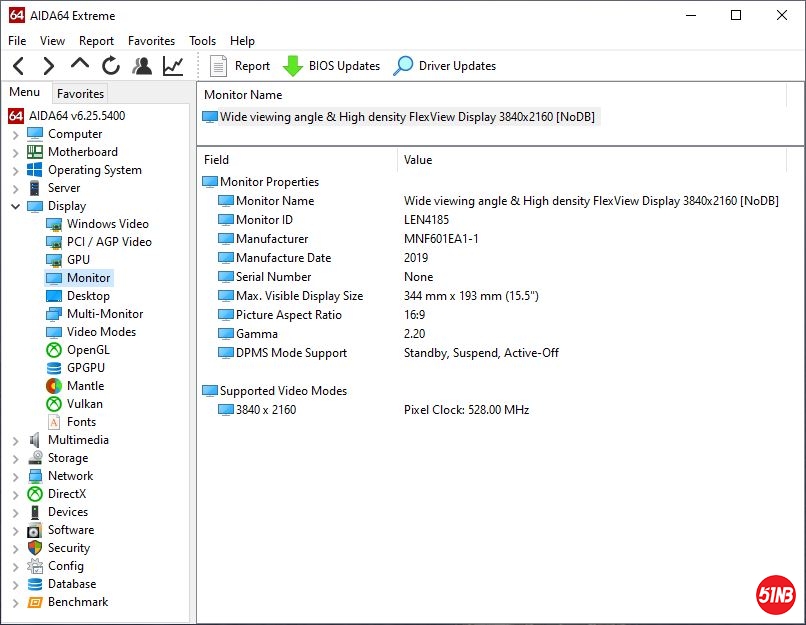Click the Operating System Windows logo icon
This screenshot has height=625, width=806.
coord(35,170)
